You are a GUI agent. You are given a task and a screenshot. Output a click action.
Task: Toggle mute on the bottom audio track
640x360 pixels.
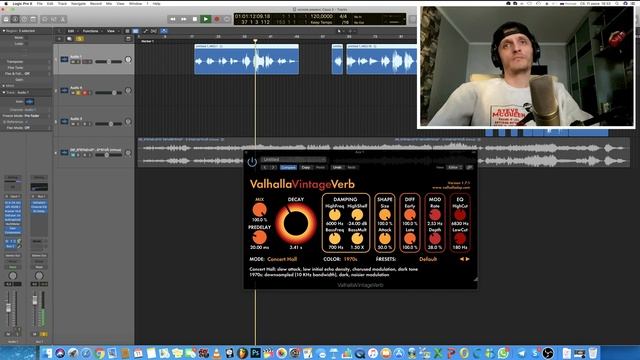(73, 155)
